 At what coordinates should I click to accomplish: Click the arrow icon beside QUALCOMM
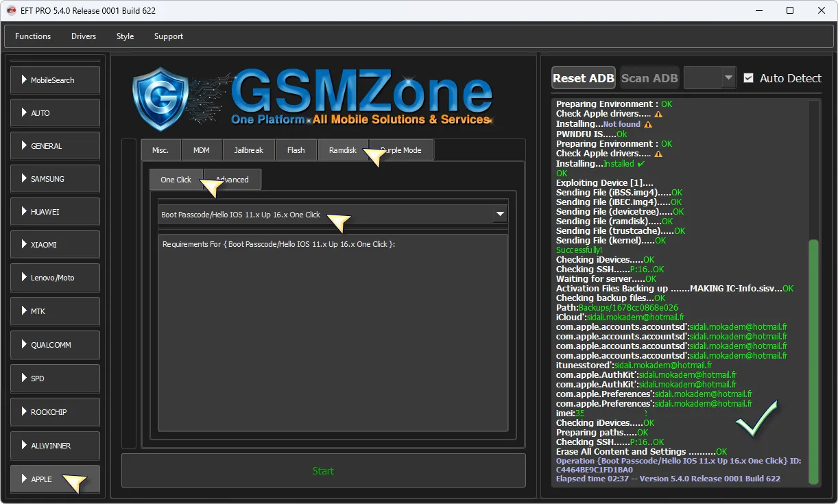click(25, 345)
